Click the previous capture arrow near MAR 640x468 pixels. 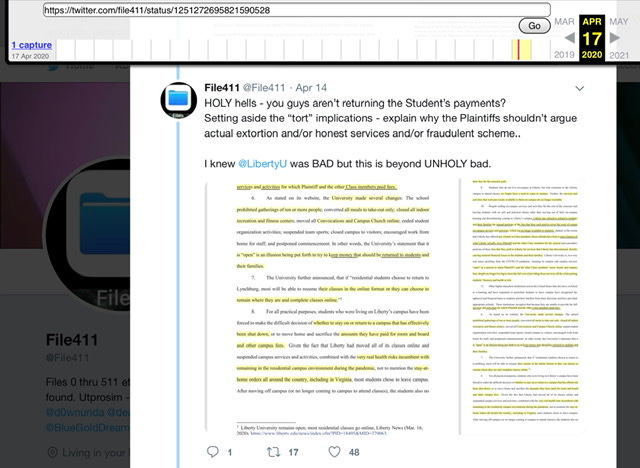click(570, 38)
